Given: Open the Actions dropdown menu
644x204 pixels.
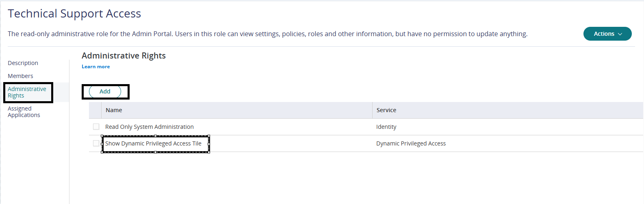Looking at the screenshot, I should (x=607, y=34).
